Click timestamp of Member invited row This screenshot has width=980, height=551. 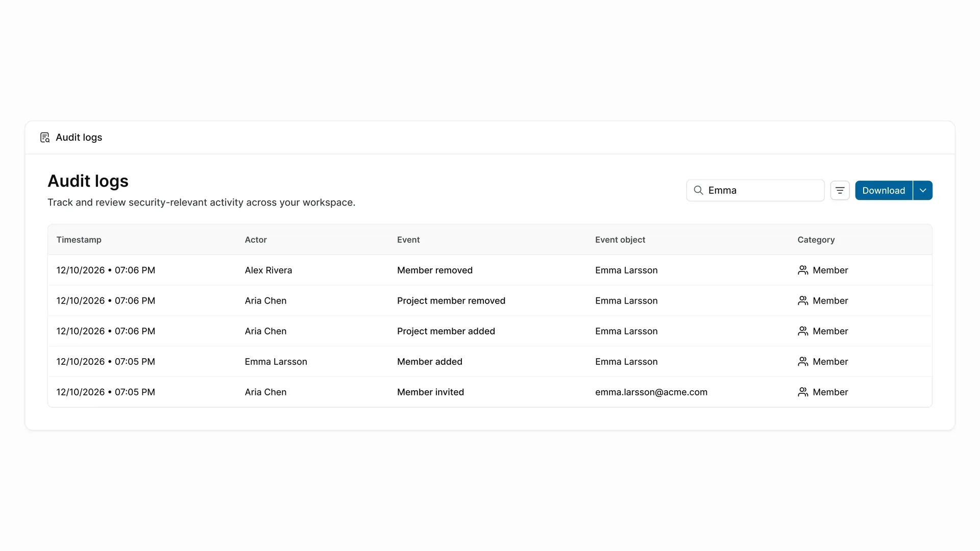point(106,392)
